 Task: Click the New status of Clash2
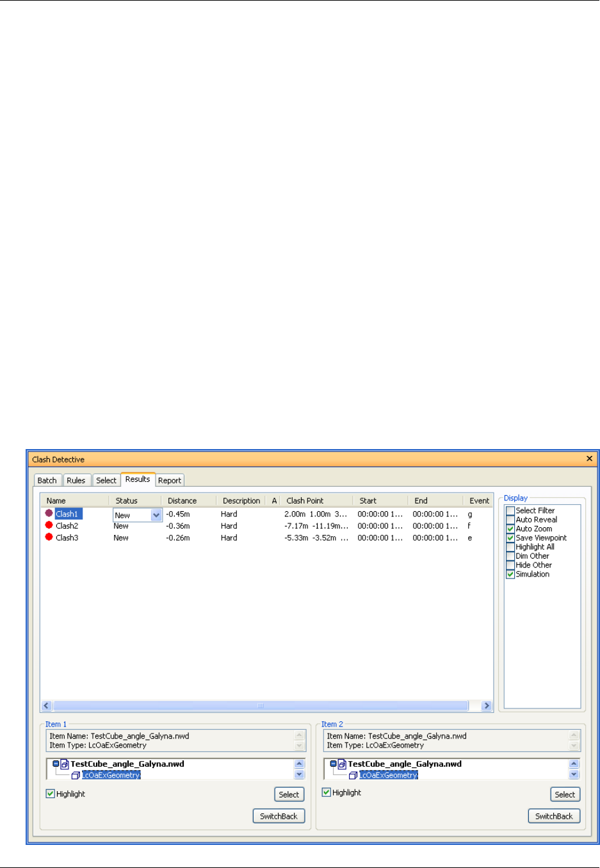tap(121, 526)
